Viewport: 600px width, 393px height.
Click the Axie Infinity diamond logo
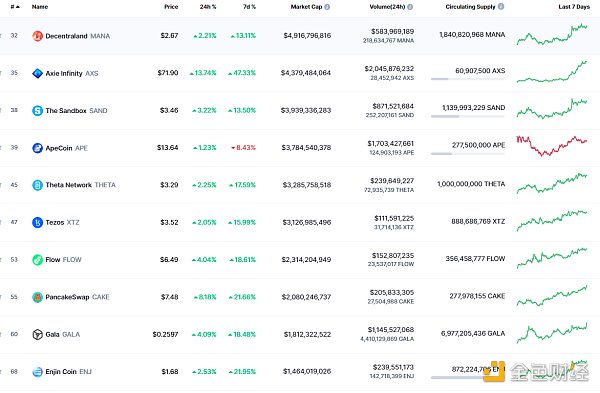pyautogui.click(x=37, y=73)
